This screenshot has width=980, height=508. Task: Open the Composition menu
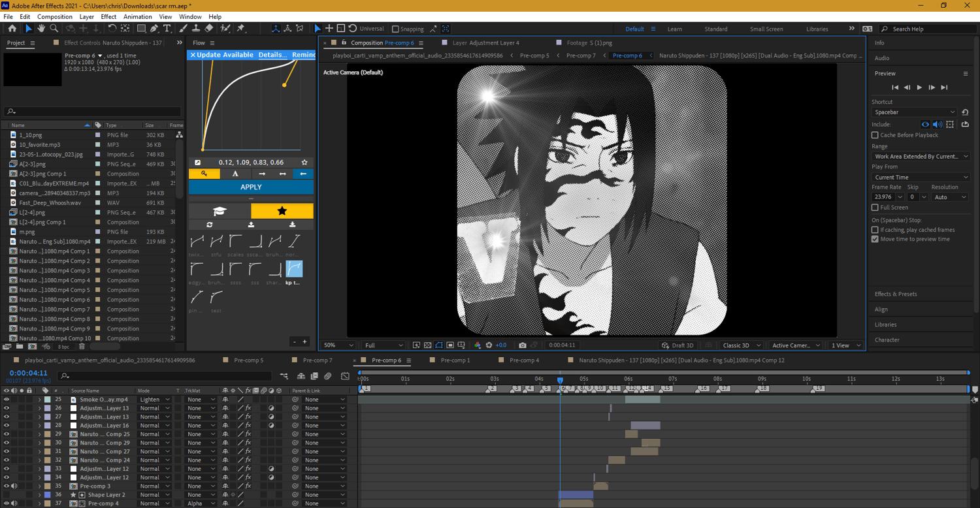click(x=55, y=17)
